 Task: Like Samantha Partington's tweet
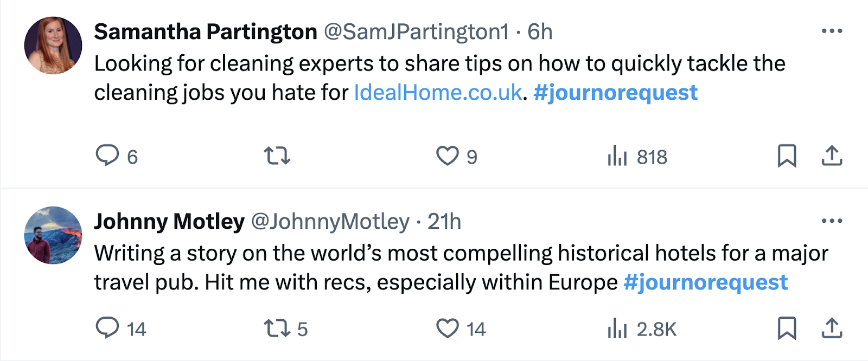(x=448, y=156)
